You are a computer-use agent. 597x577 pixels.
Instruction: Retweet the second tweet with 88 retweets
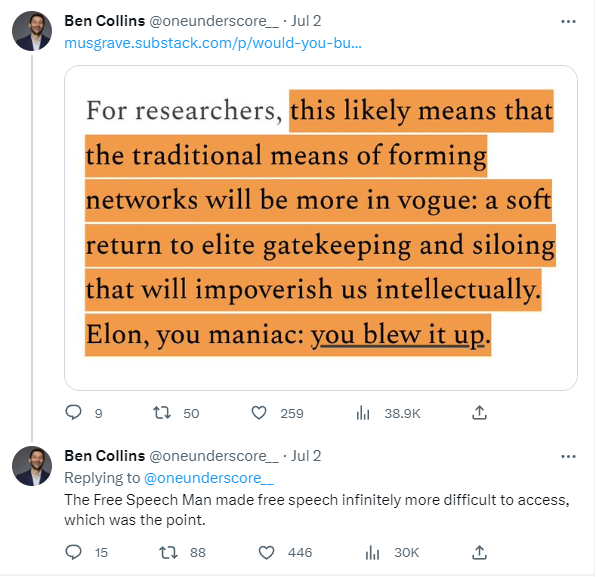click(x=168, y=552)
